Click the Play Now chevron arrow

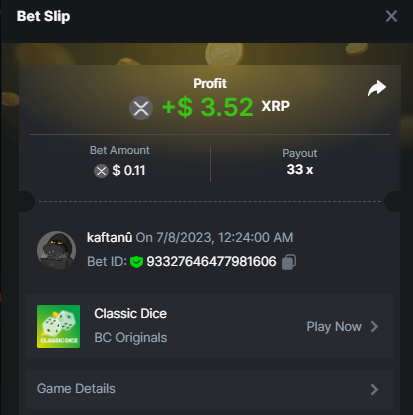click(x=374, y=327)
